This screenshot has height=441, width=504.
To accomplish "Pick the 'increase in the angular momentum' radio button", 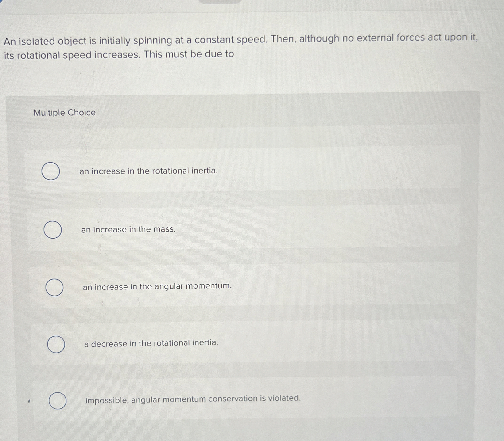I will [x=54, y=287].
